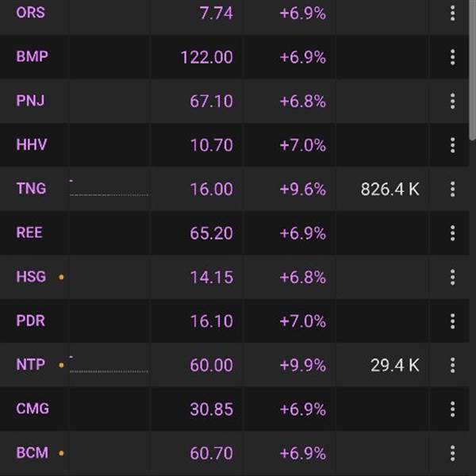Open the three-dot menu for PDR
Image resolution: width=476 pixels, height=476 pixels.
point(452,321)
